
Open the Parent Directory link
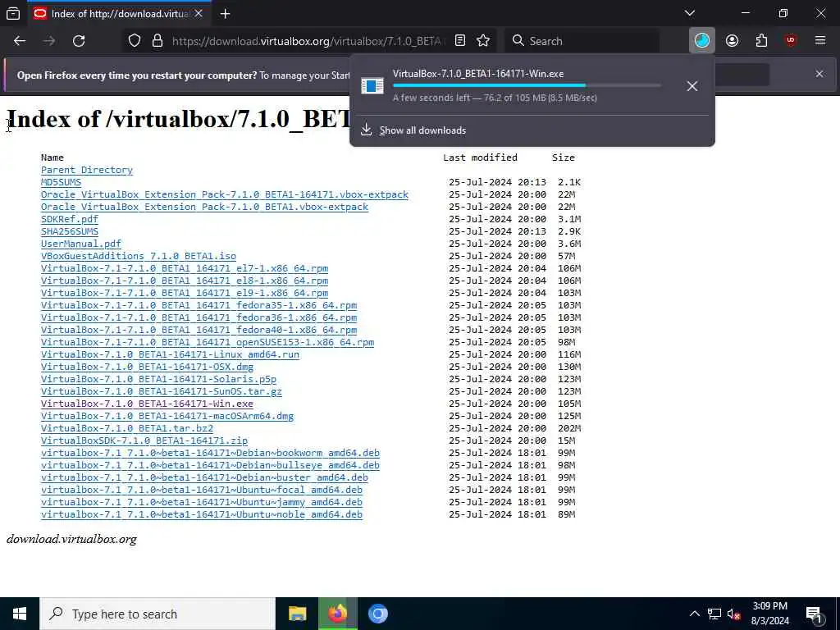[x=87, y=170]
